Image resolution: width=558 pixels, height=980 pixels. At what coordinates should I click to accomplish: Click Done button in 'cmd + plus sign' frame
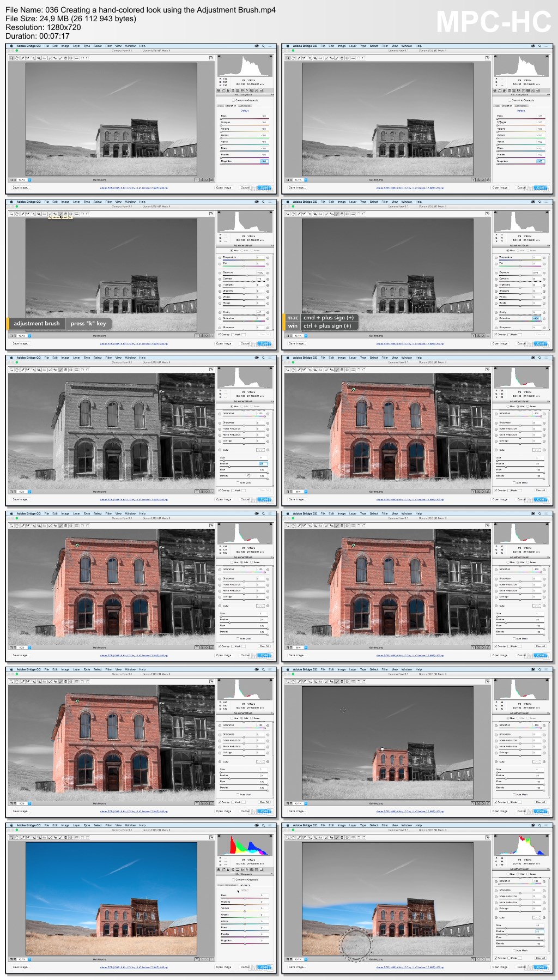point(541,343)
